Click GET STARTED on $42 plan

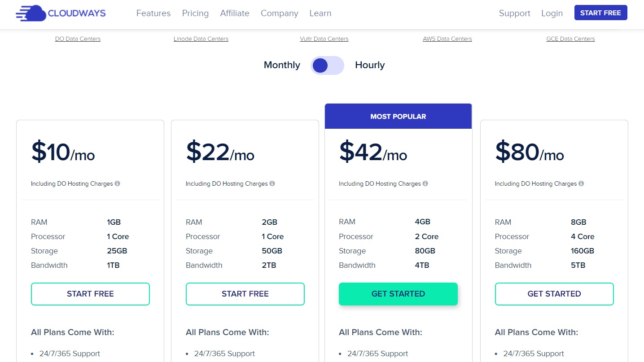(x=398, y=294)
